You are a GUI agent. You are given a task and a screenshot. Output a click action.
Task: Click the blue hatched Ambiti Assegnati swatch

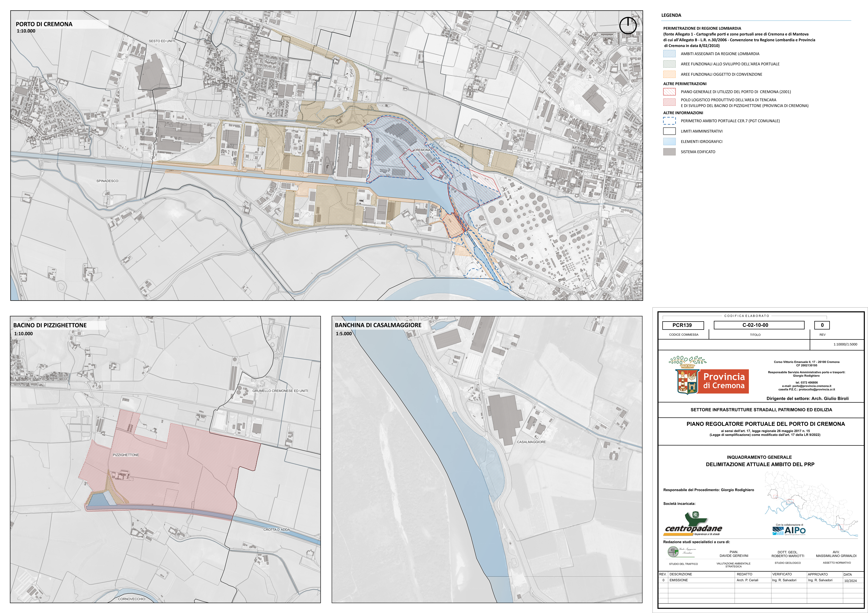670,54
